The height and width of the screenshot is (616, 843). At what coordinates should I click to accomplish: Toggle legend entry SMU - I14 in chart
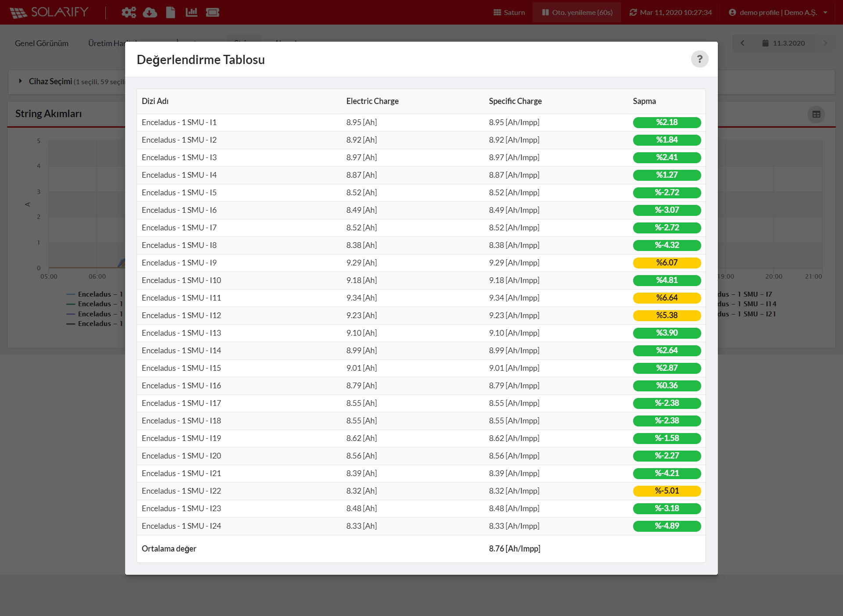[747, 304]
